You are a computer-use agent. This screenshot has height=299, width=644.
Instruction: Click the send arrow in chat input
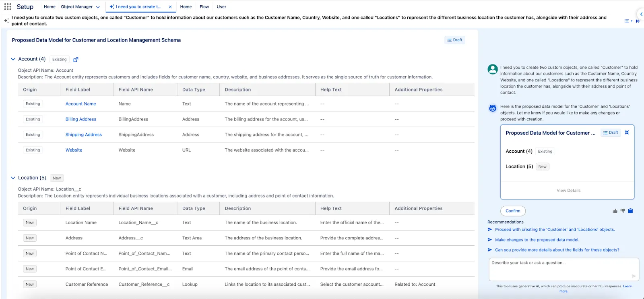click(x=634, y=276)
